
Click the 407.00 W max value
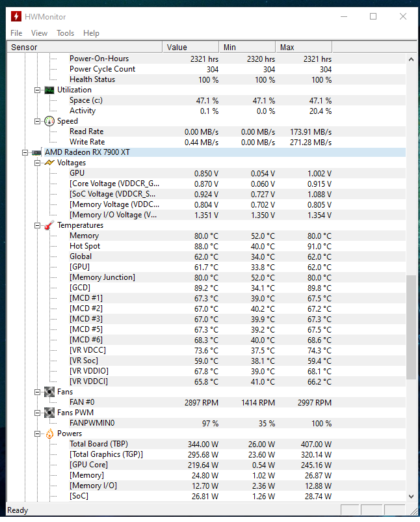click(x=316, y=445)
